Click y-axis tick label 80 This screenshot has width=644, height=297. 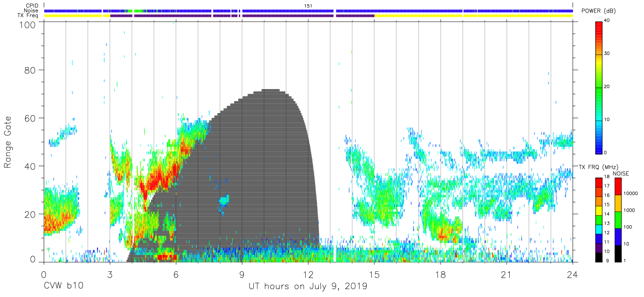point(30,70)
